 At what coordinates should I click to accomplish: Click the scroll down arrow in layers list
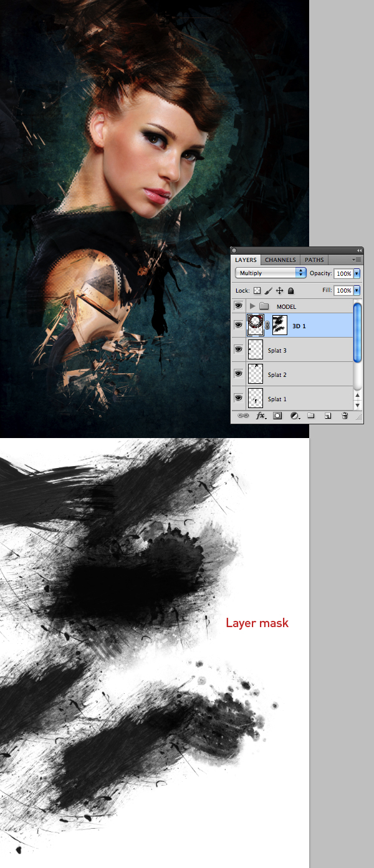pos(357,405)
